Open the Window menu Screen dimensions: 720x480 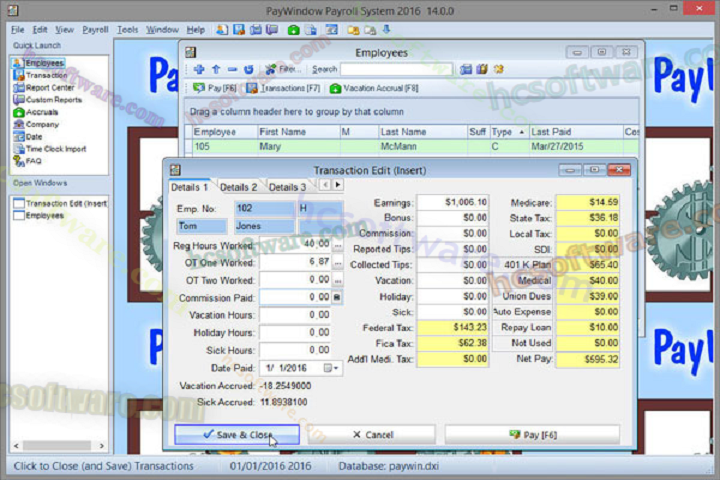click(162, 30)
